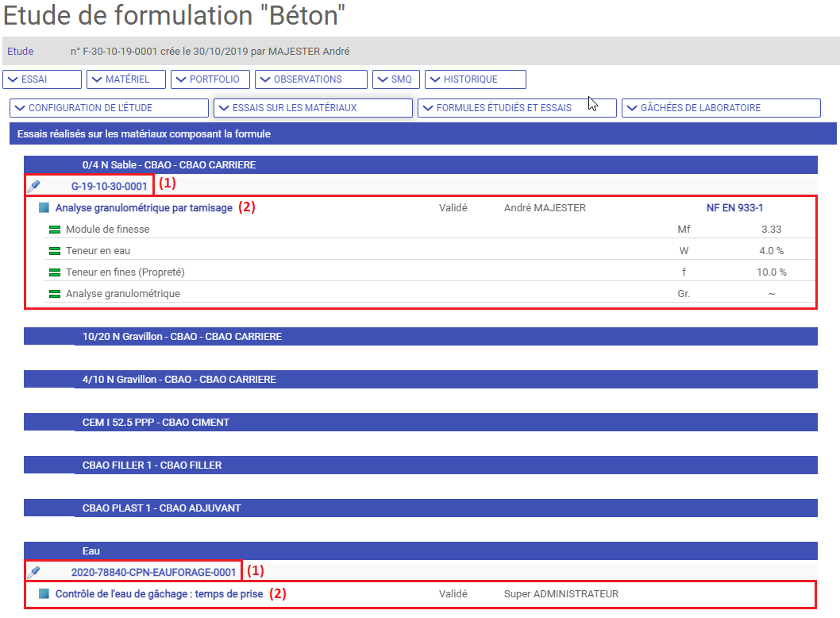Click the Teneur en eau row label
The height and width of the screenshot is (618, 840).
98,250
